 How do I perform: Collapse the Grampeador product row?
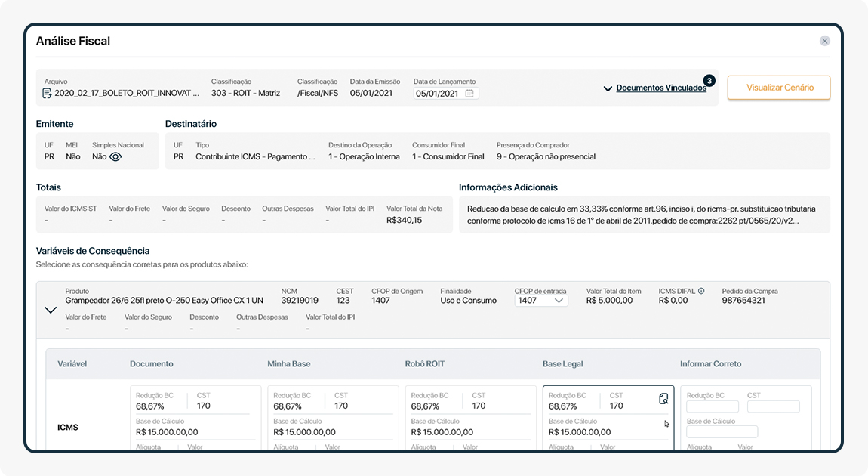51,310
